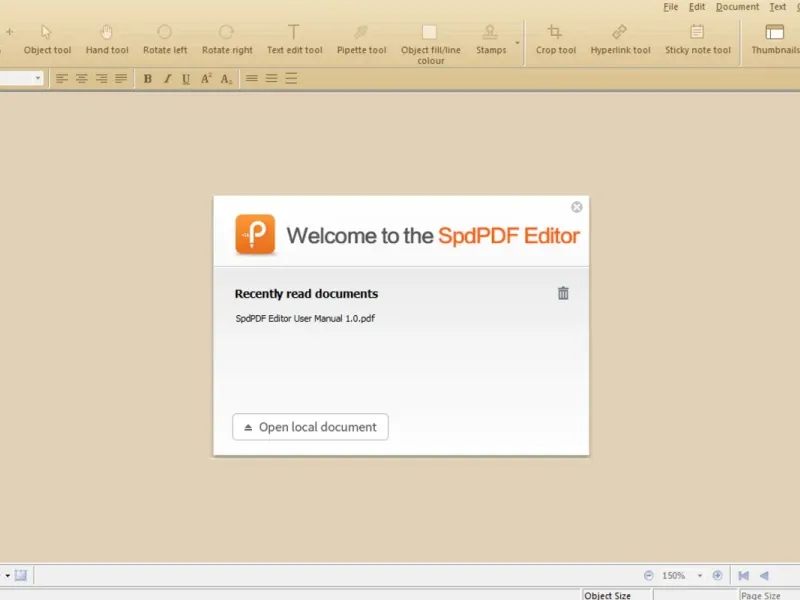This screenshot has width=800, height=600.
Task: Open the Edit menu
Action: tap(696, 7)
